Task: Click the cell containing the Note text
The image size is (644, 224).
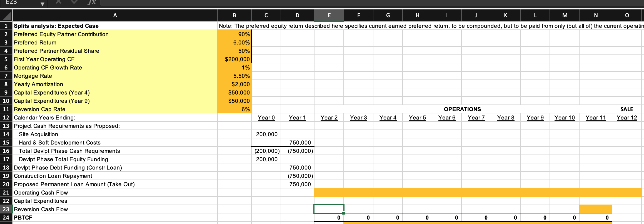Action: 431,26
